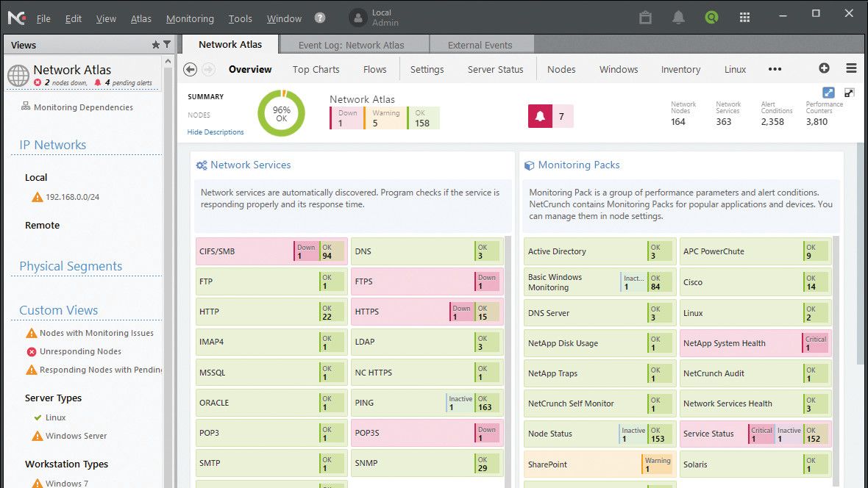
Task: Open the filter dropdown in the Views panel
Action: (x=167, y=45)
